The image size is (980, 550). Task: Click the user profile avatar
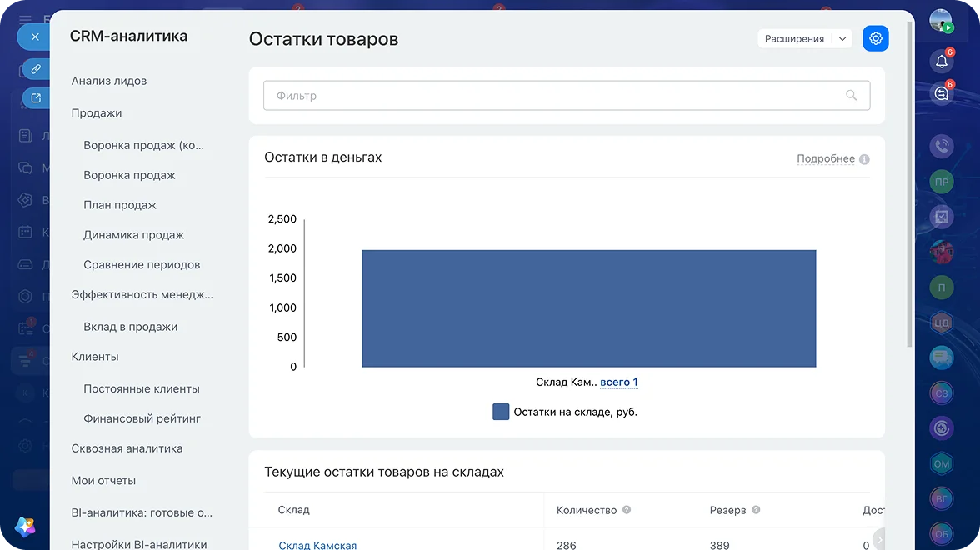tap(941, 21)
